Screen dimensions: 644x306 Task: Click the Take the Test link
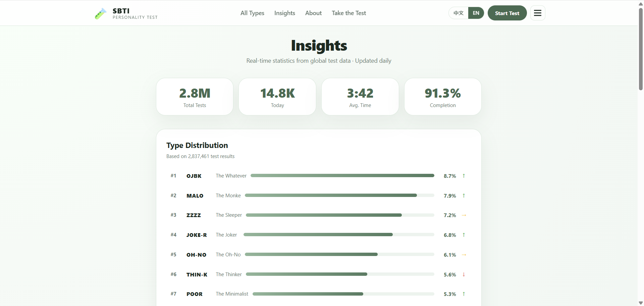349,13
